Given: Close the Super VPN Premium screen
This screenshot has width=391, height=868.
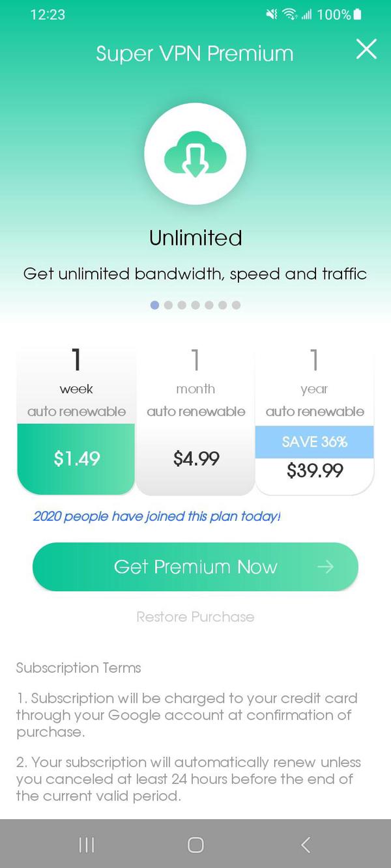Looking at the screenshot, I should click(366, 49).
